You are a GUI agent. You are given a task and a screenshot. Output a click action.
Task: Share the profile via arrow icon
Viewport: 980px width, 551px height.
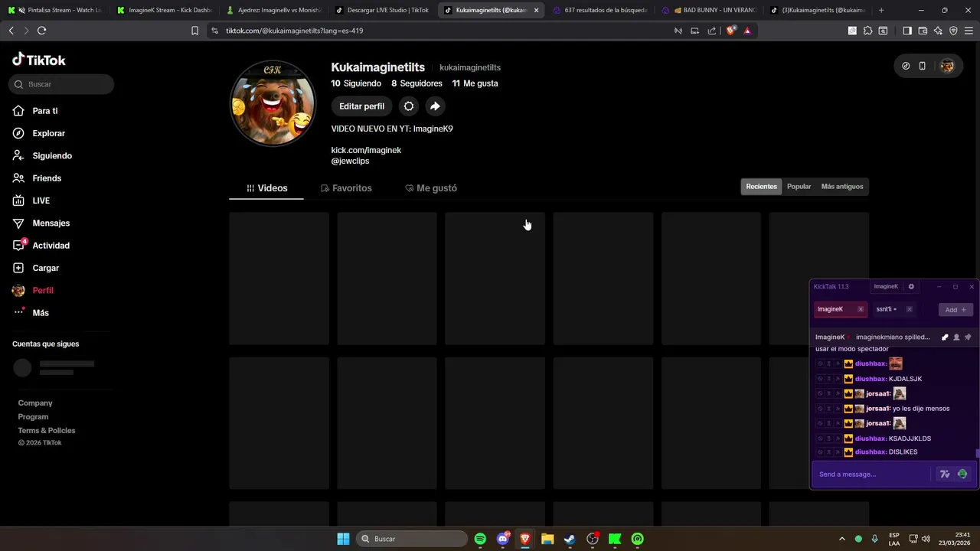(x=435, y=106)
